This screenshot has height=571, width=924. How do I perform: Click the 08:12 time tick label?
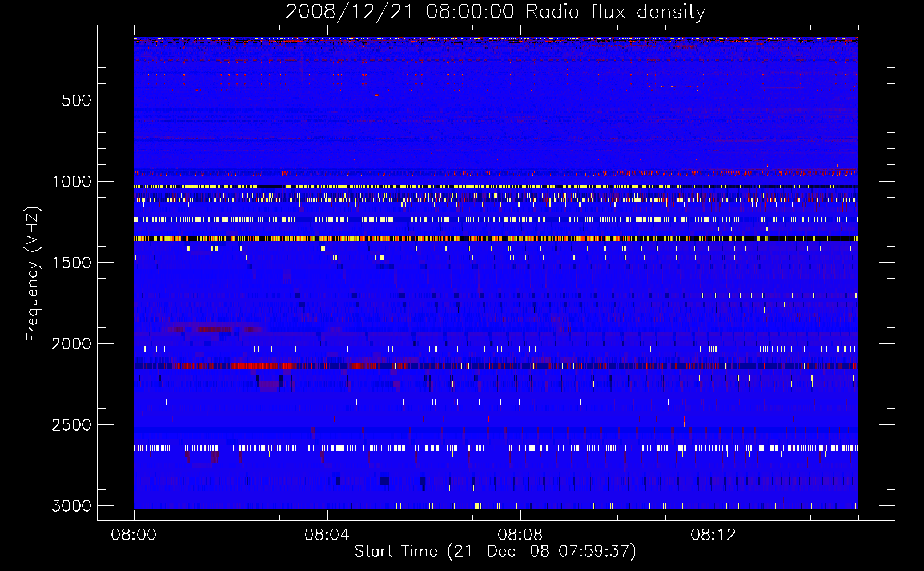tap(713, 535)
